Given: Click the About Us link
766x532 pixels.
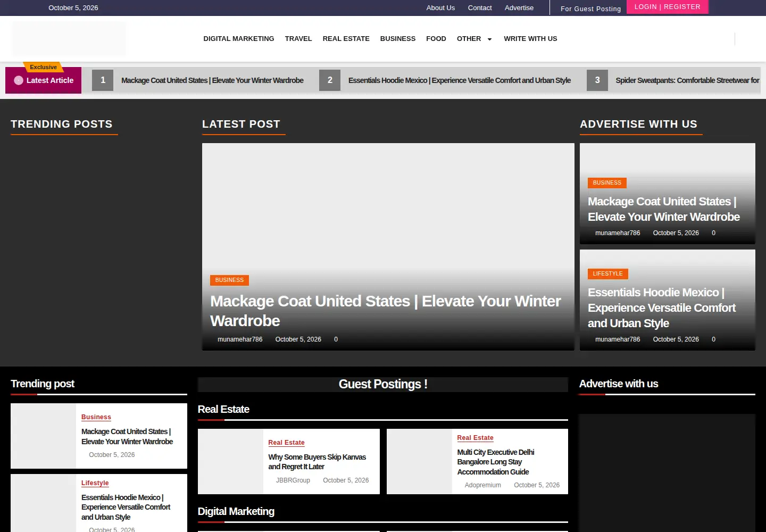Looking at the screenshot, I should click(440, 8).
